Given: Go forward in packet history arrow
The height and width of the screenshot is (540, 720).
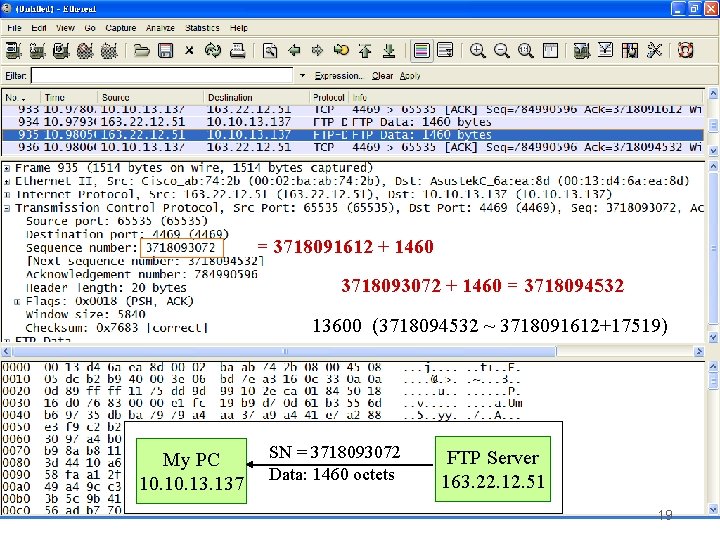Looking at the screenshot, I should [x=317, y=50].
